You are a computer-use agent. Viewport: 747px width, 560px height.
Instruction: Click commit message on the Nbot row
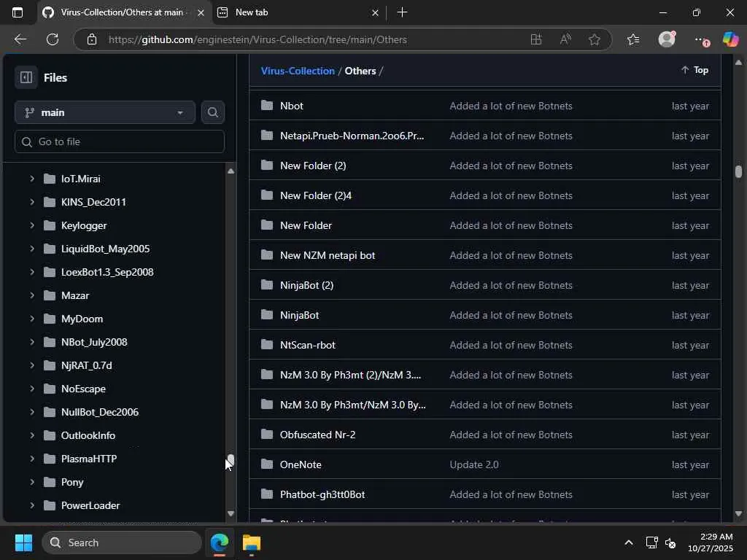pos(511,106)
